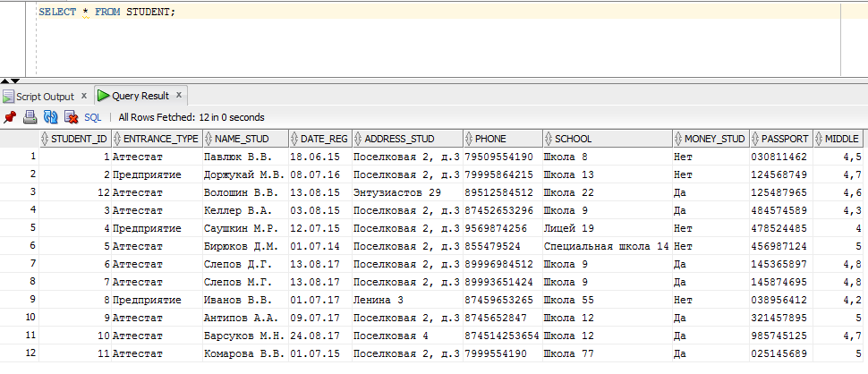Viewport: 868px width, 374px height.
Task: Click the PASSPORT column sort icon
Action: (756, 139)
